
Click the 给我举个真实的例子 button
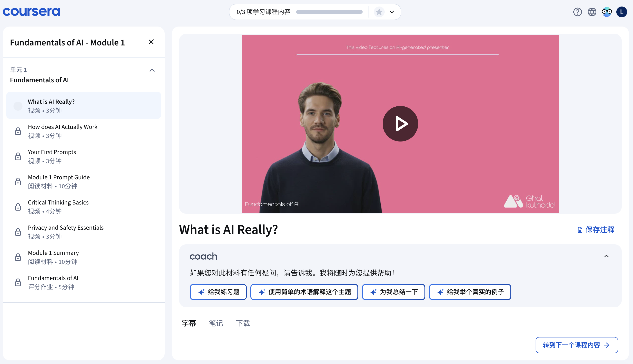pos(470,292)
